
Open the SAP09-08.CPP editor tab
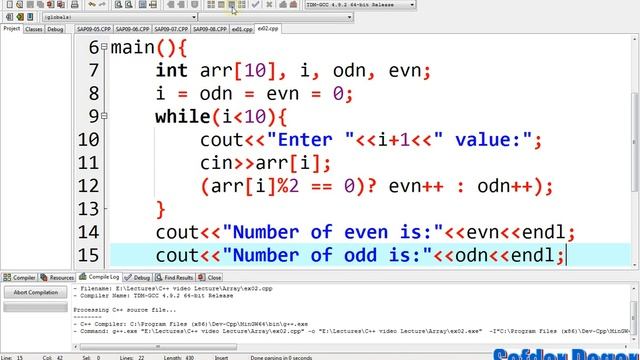(210, 29)
